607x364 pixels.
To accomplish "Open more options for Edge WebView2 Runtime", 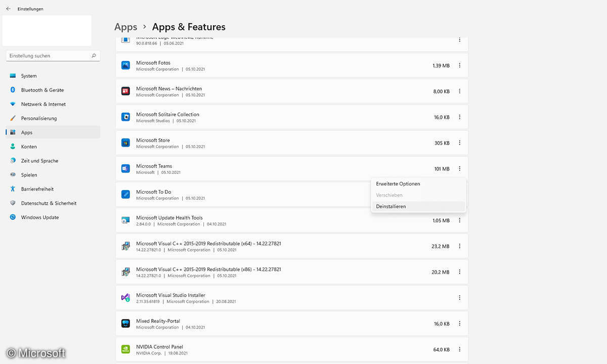I will click(x=459, y=39).
